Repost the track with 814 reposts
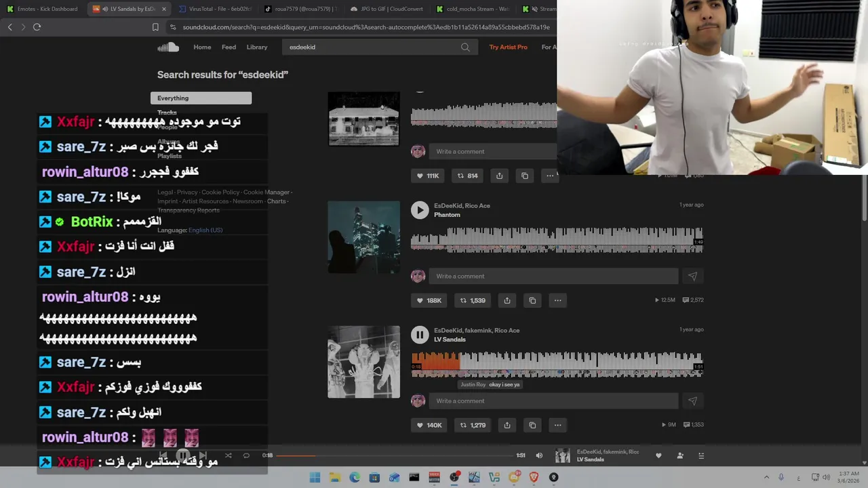 coord(468,176)
